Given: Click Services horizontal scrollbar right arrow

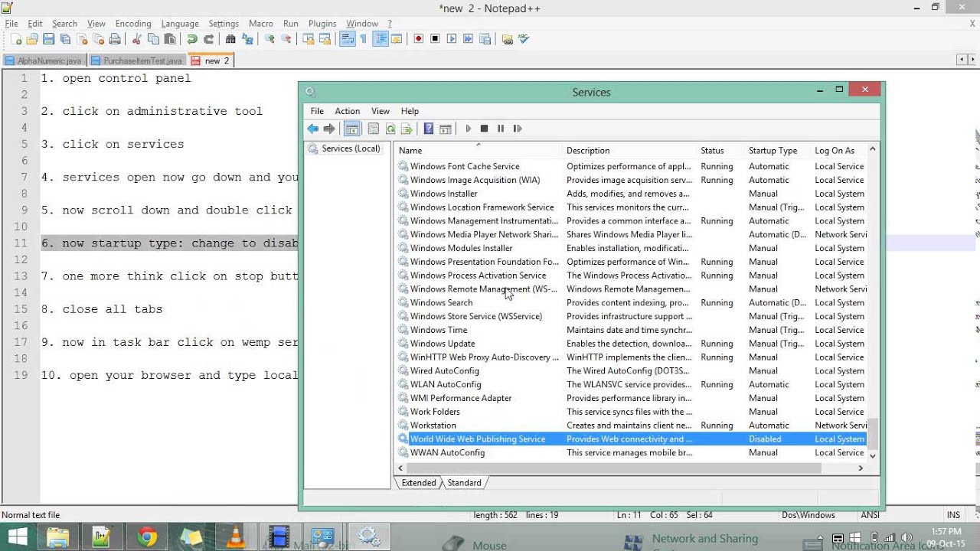Looking at the screenshot, I should click(x=861, y=468).
